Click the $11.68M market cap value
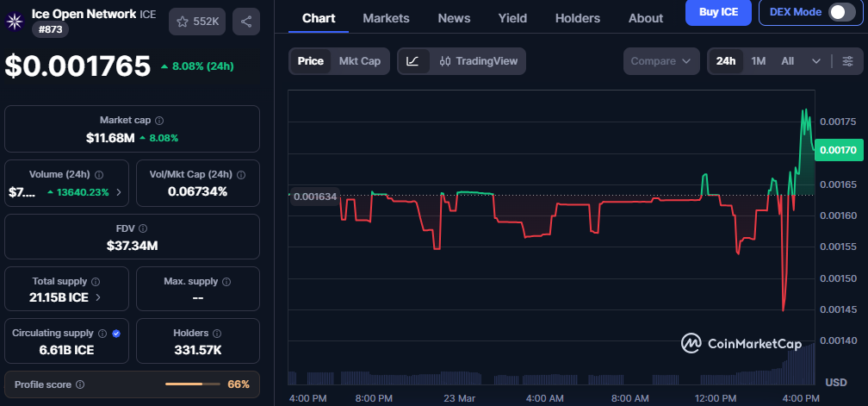 [110, 138]
